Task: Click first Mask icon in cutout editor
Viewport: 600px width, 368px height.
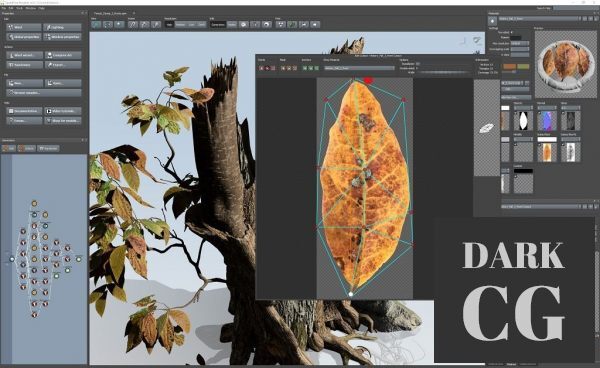Action: point(283,68)
